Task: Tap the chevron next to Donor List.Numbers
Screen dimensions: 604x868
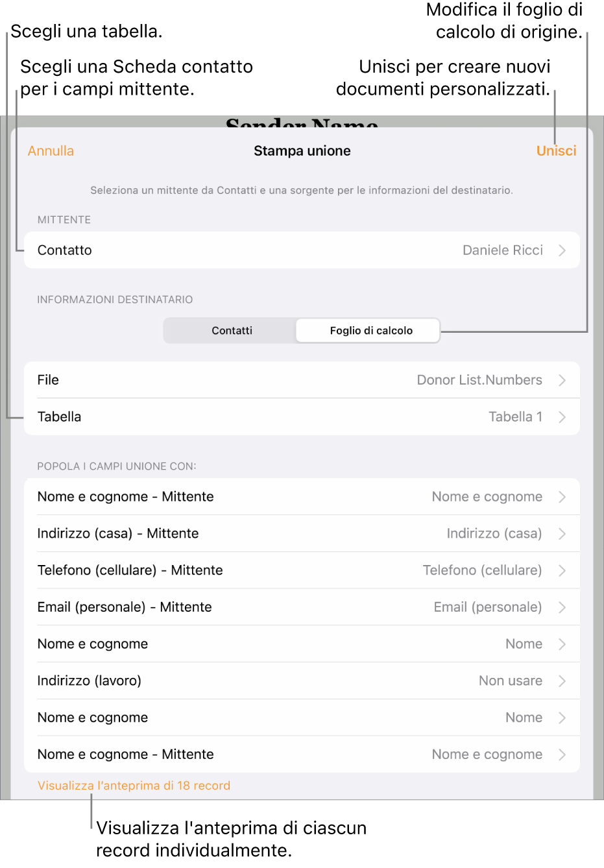Action: click(x=562, y=380)
